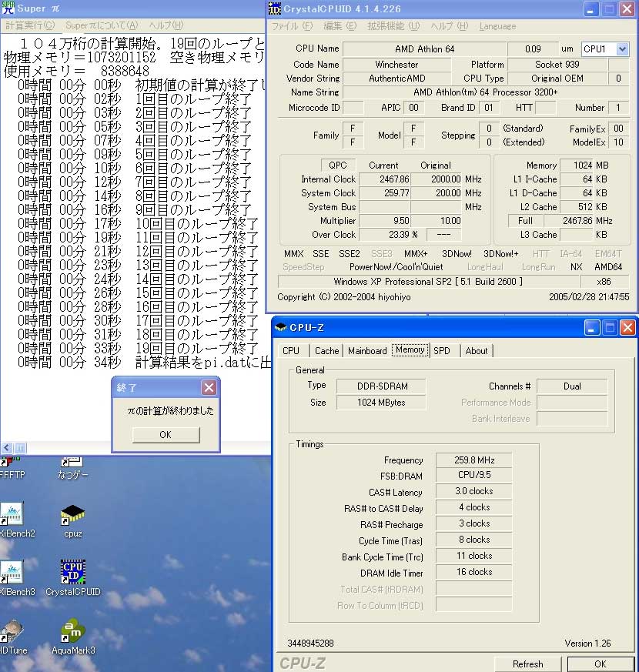Click the FSB:DRAM value CPU/9.5
639x672 pixels.
[x=474, y=475]
